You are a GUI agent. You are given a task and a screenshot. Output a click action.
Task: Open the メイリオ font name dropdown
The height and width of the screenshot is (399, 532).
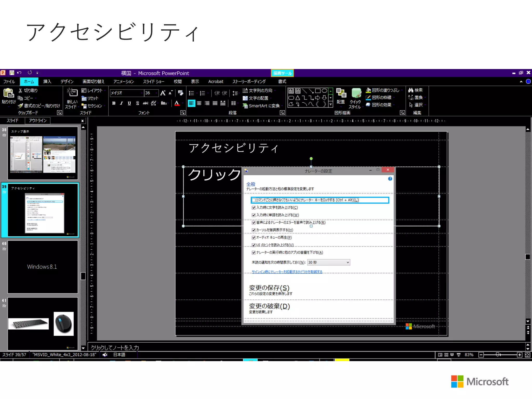tap(142, 93)
